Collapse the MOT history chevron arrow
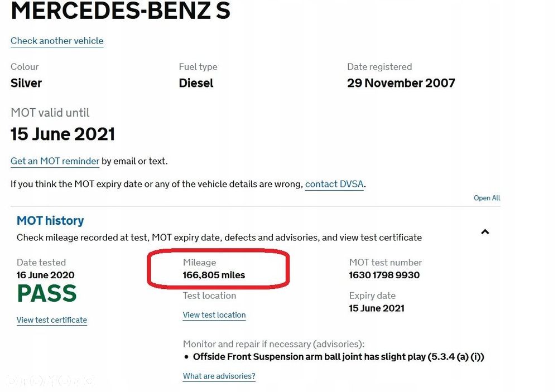The image size is (558, 392). [485, 232]
